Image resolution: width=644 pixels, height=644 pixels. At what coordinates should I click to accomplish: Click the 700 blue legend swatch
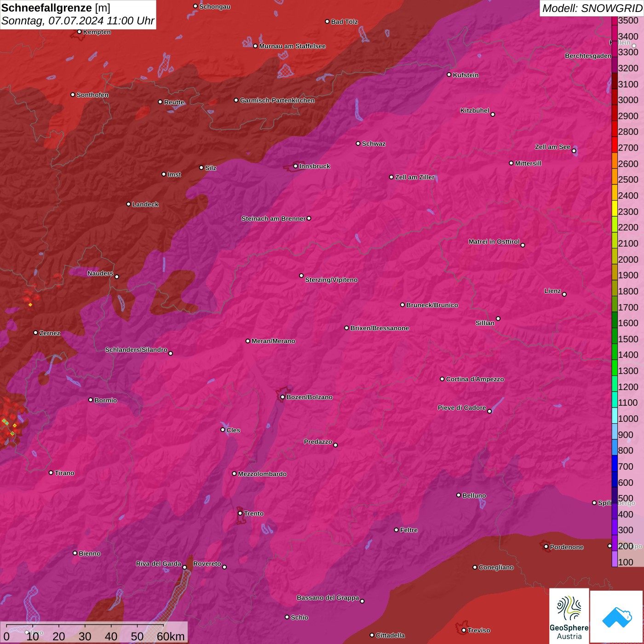(x=615, y=464)
